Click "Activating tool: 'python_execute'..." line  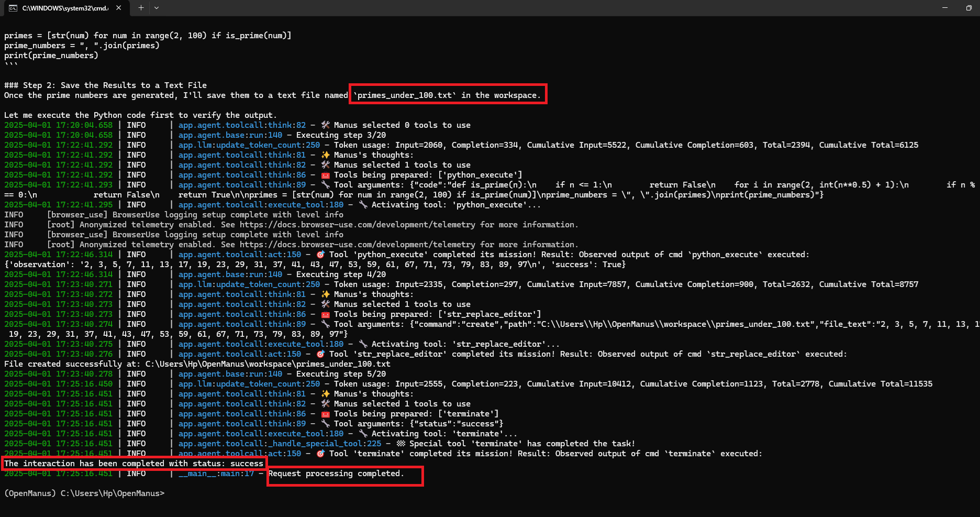pos(456,205)
